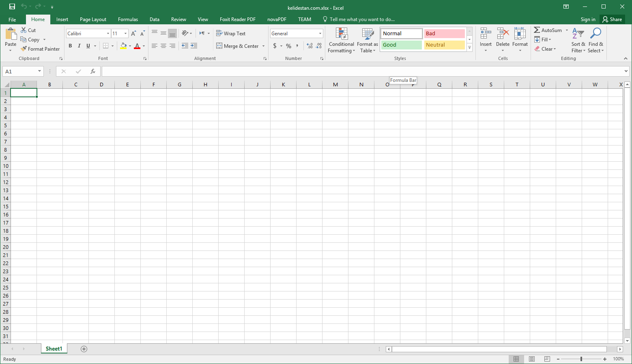Viewport: 632px width, 364px height.
Task: Switch to the Data tab
Action: pyautogui.click(x=155, y=19)
